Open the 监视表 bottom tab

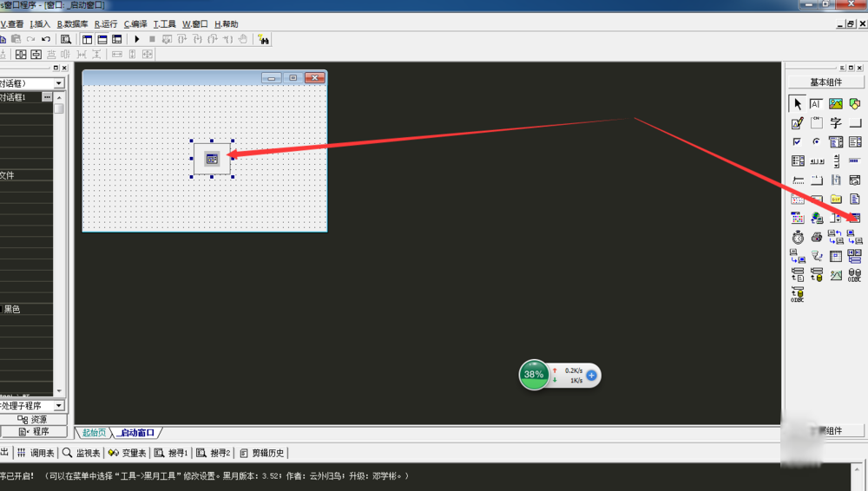point(82,453)
